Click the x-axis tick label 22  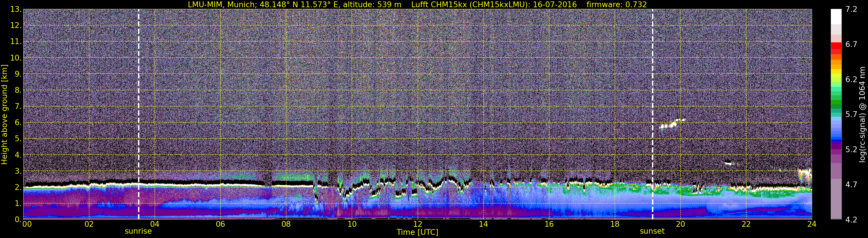pyautogui.click(x=746, y=224)
